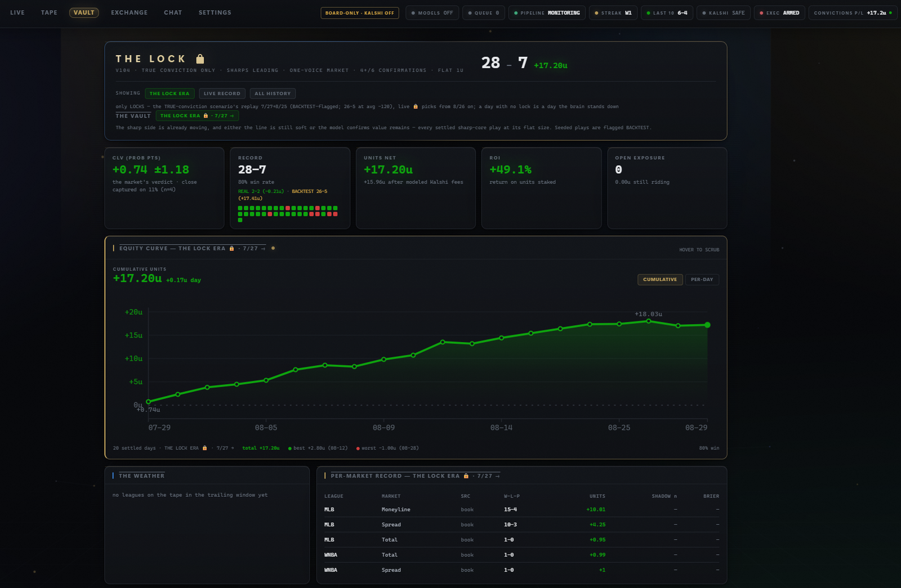The image size is (901, 588).
Task: Switch chart to PER-DAY view
Action: coord(702,280)
